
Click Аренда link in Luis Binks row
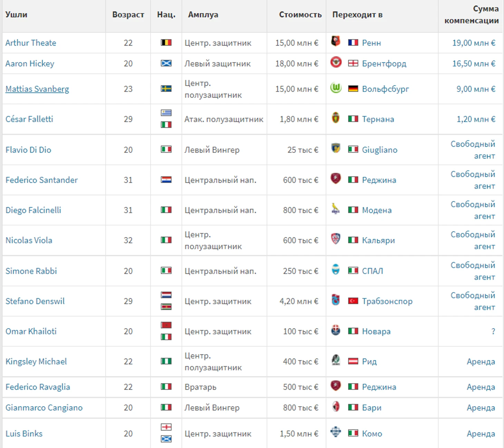pyautogui.click(x=481, y=434)
